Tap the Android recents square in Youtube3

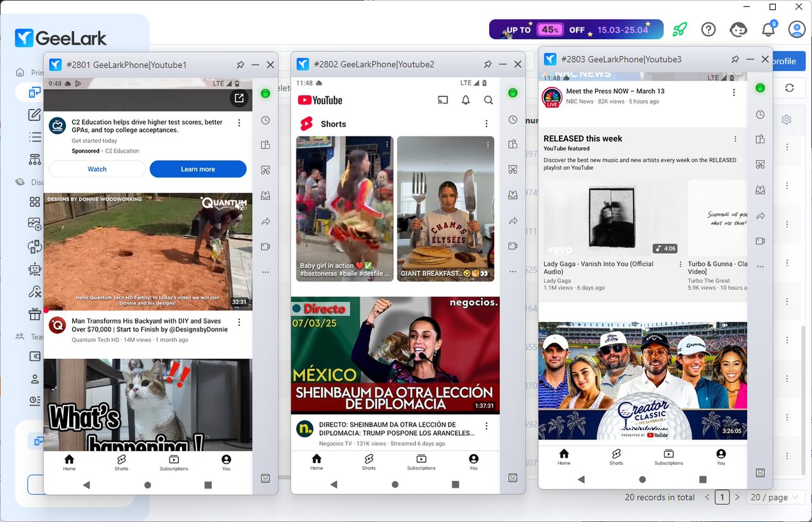pos(703,479)
